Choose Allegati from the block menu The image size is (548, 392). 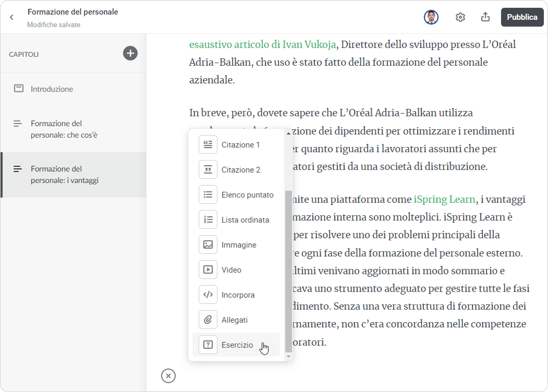point(234,320)
